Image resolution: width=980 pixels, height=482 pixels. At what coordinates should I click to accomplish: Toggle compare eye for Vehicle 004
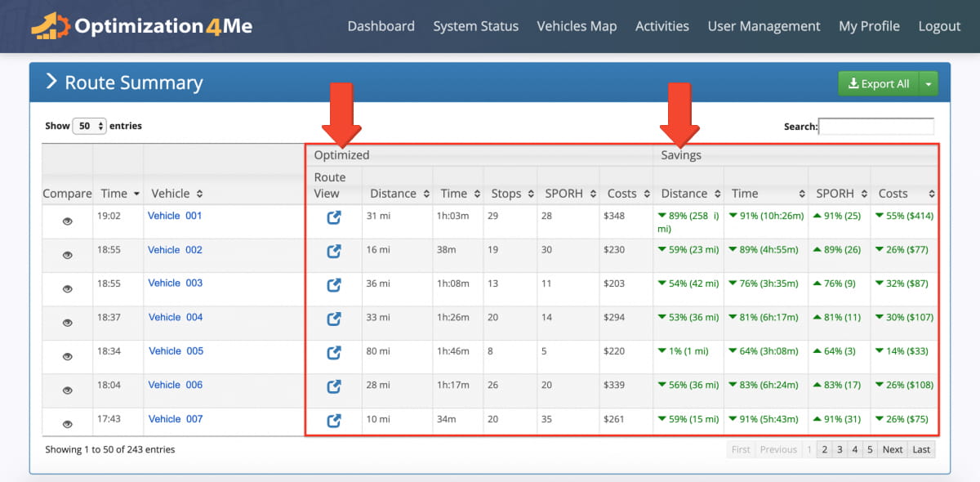68,323
